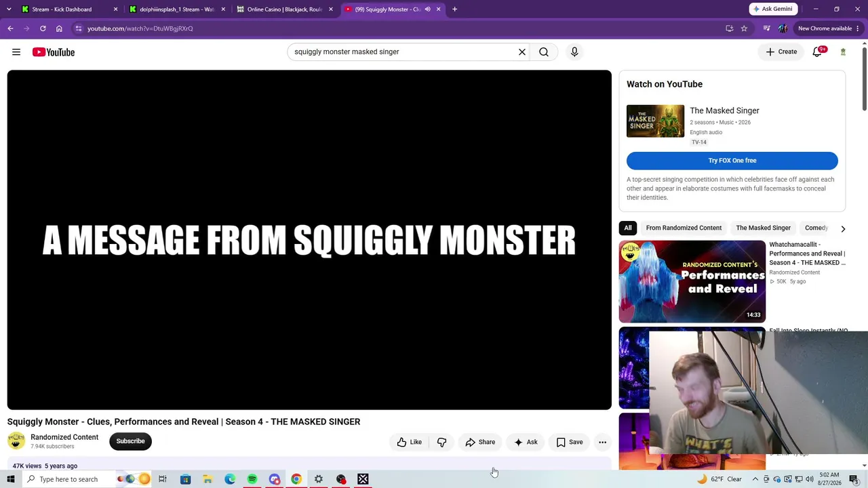Open the Settings gear on taskbar
The width and height of the screenshot is (868, 488).
pos(319,479)
